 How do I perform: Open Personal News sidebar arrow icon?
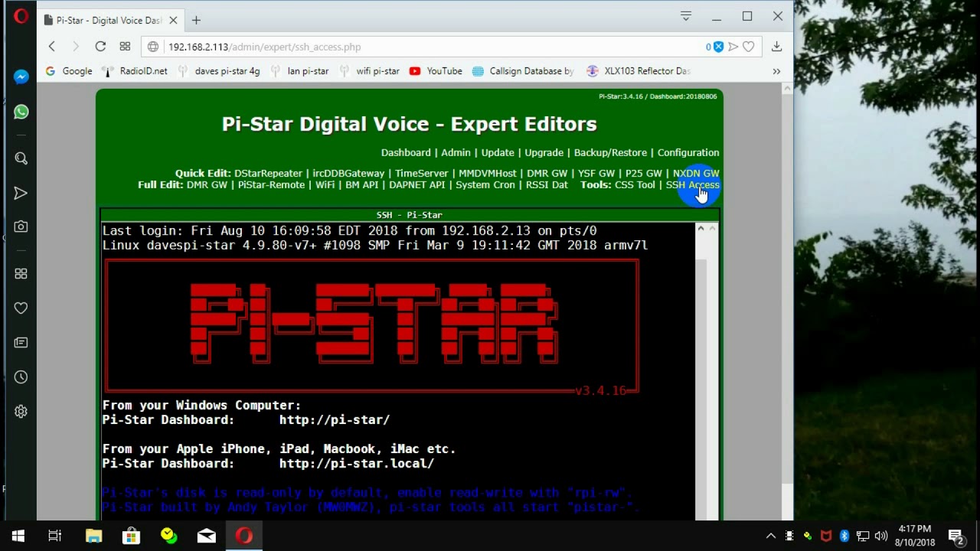[x=21, y=193]
